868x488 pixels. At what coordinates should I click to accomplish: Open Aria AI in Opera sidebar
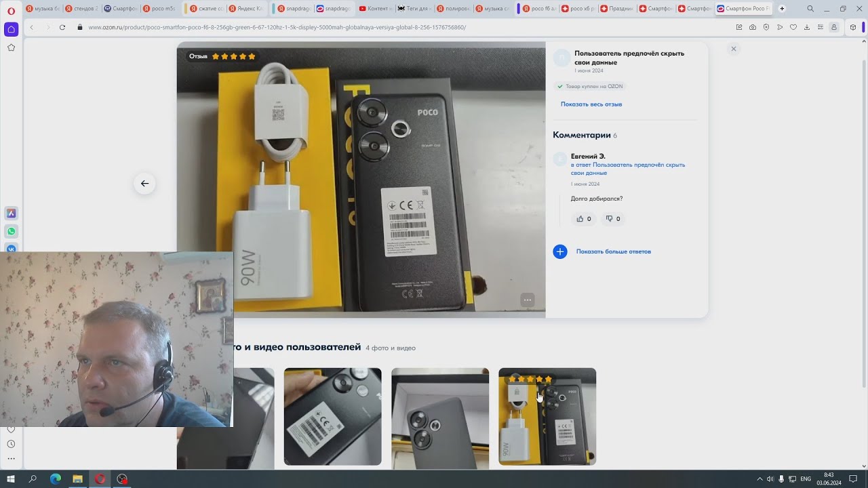[11, 213]
